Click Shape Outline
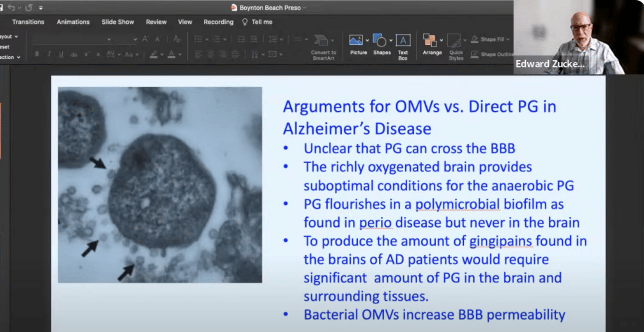 (492, 54)
